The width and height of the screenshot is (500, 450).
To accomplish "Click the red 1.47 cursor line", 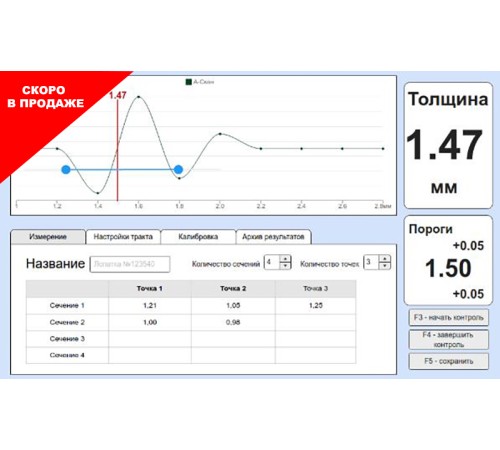I will 117,150.
